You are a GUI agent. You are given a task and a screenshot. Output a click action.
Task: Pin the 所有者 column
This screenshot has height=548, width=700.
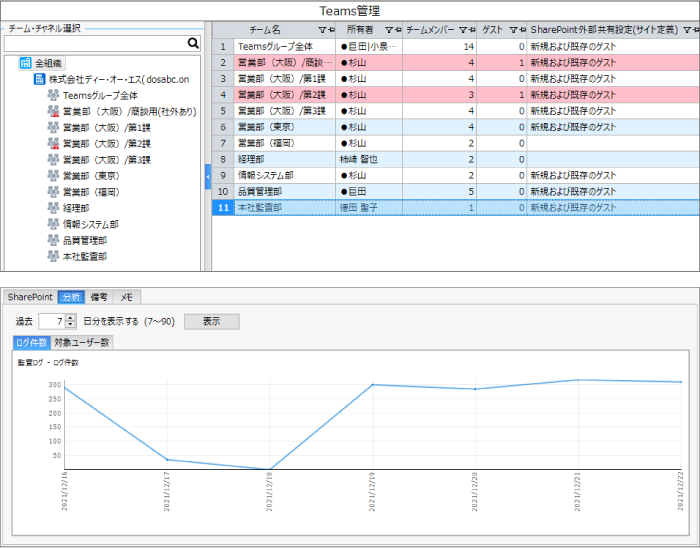pos(398,30)
